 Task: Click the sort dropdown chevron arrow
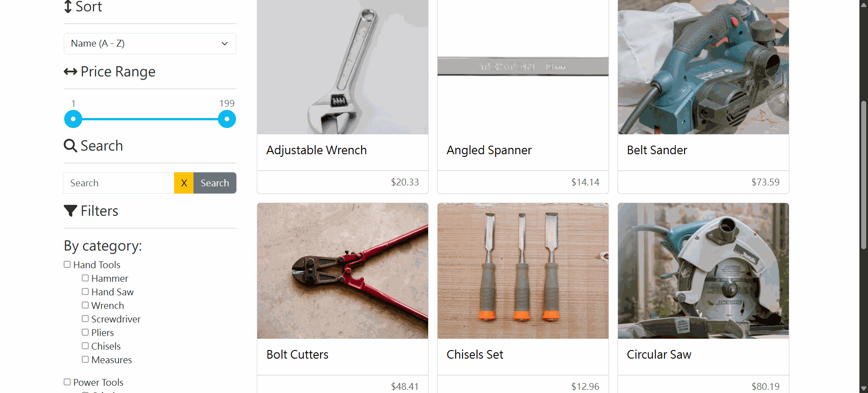(x=225, y=43)
